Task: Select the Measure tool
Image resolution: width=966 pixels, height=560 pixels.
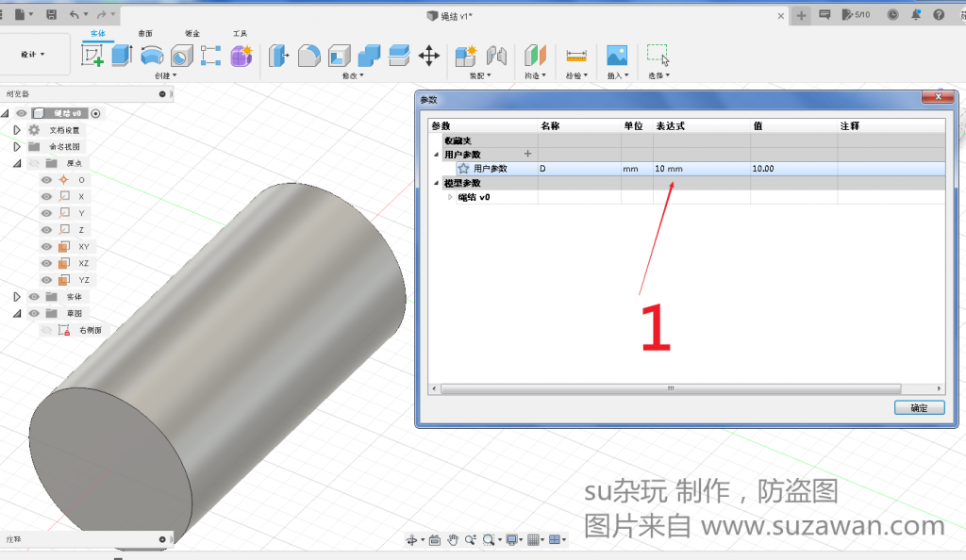Action: [x=576, y=56]
